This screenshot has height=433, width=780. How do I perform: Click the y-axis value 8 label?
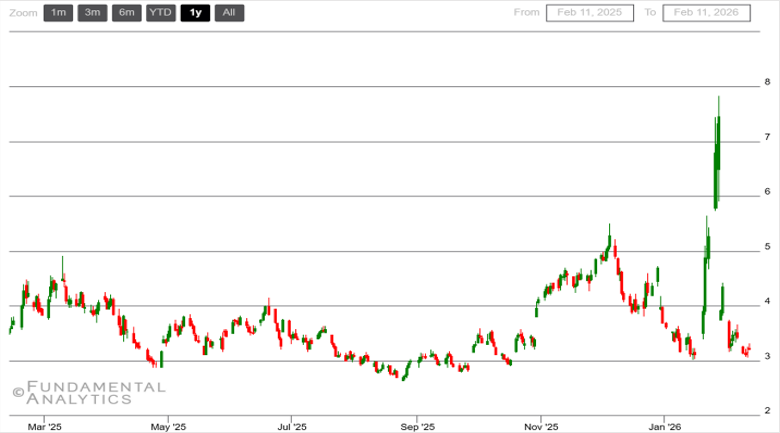[x=767, y=82]
